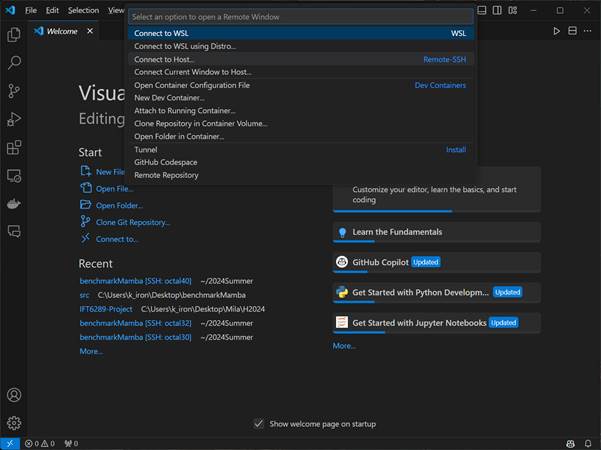601x450 pixels.
Task: Open the Extensions view icon
Action: pos(14,148)
